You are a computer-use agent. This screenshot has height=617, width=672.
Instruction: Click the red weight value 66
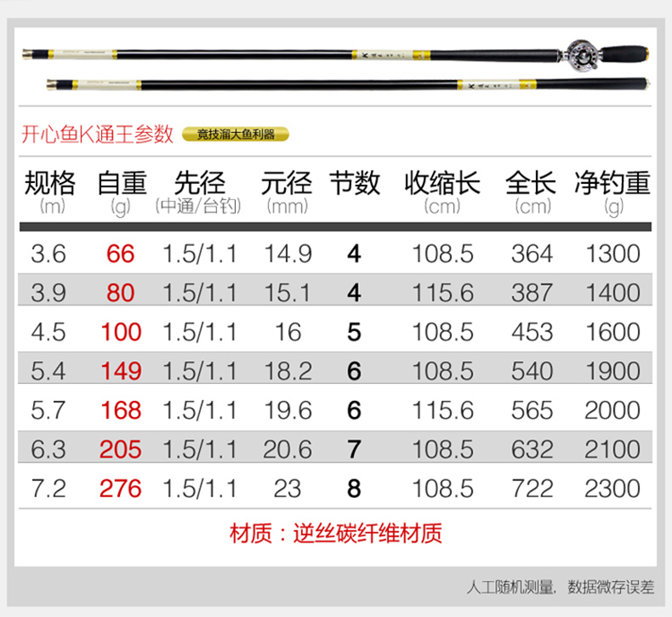(121, 254)
